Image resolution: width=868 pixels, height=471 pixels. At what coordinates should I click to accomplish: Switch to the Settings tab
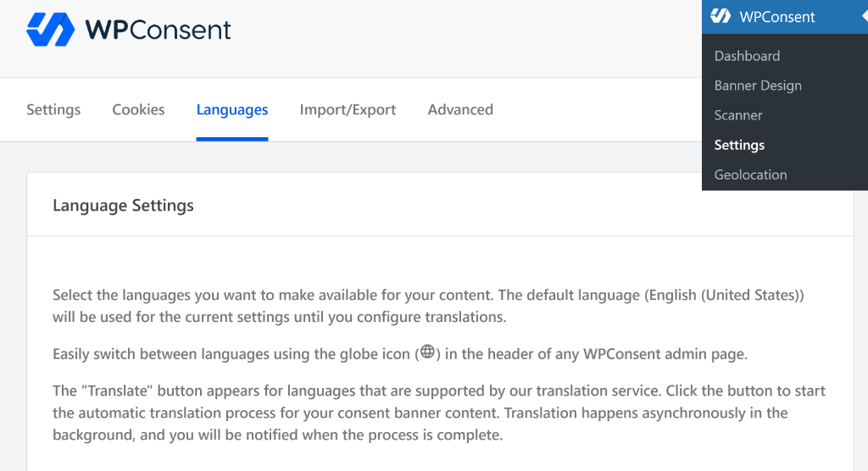pos(53,109)
